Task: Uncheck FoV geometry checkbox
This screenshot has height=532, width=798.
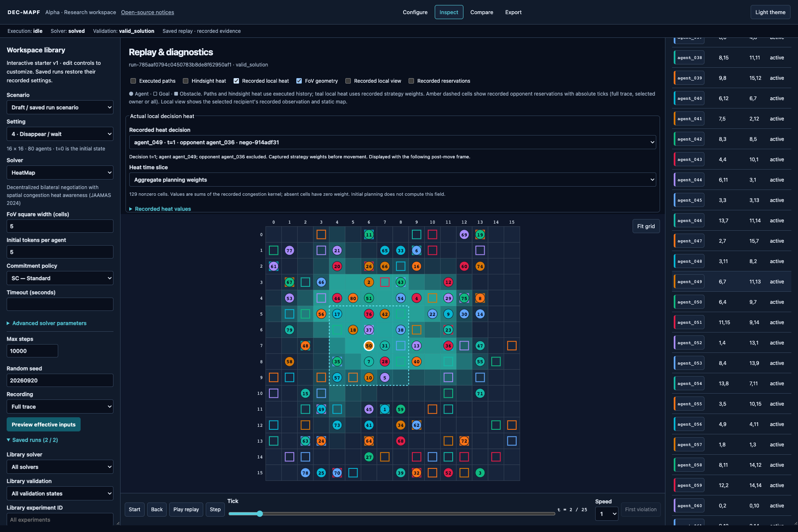Action: [299, 81]
